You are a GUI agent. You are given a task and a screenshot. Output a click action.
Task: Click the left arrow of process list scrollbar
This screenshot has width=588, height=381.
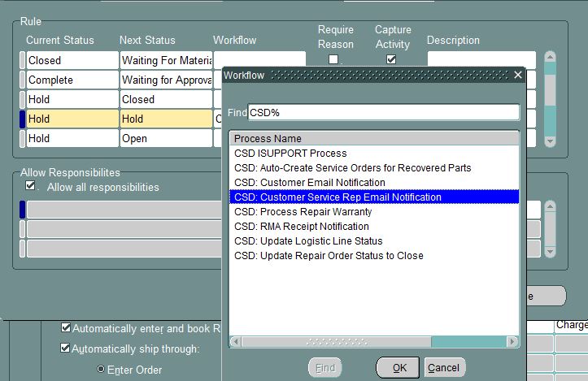236,342
